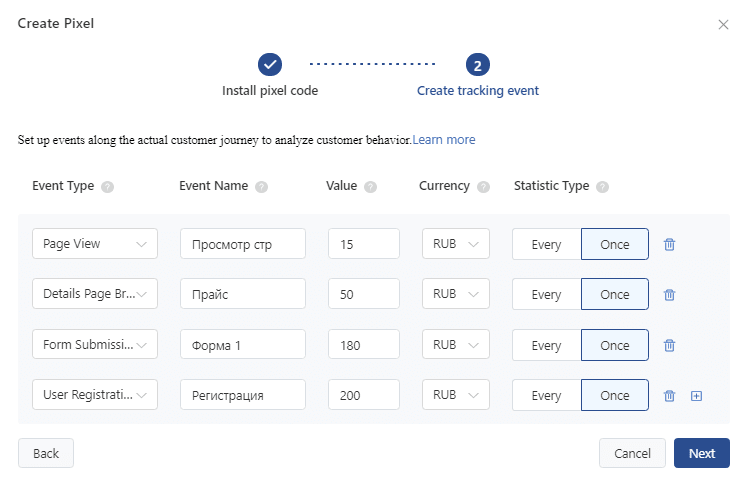Set Page View statistic to Every
The image size is (747, 478).
[546, 244]
